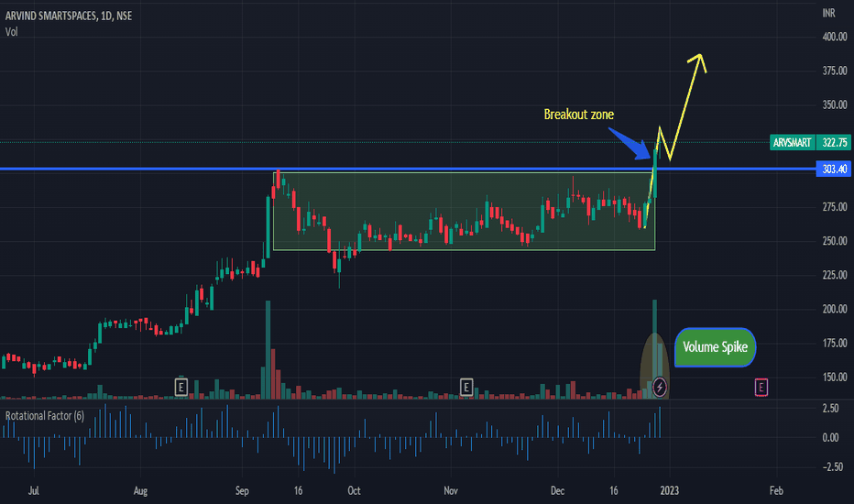Click the 2023 date axis label
The width and height of the screenshot is (854, 504).
pos(670,491)
